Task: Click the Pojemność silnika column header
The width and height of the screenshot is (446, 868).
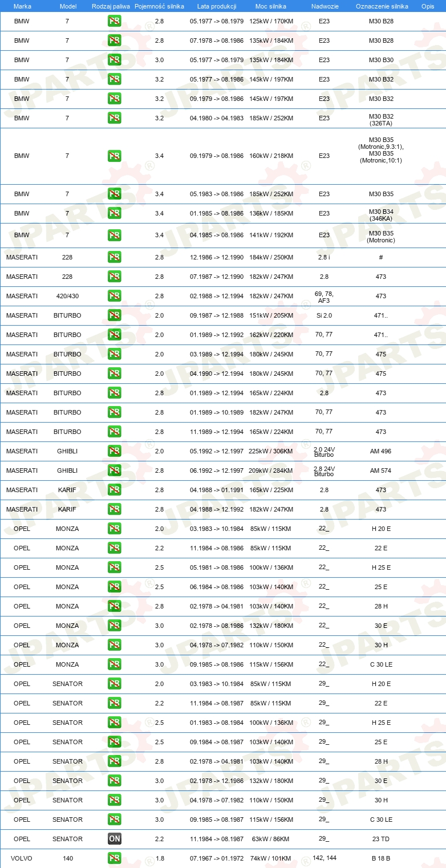Action: (159, 6)
